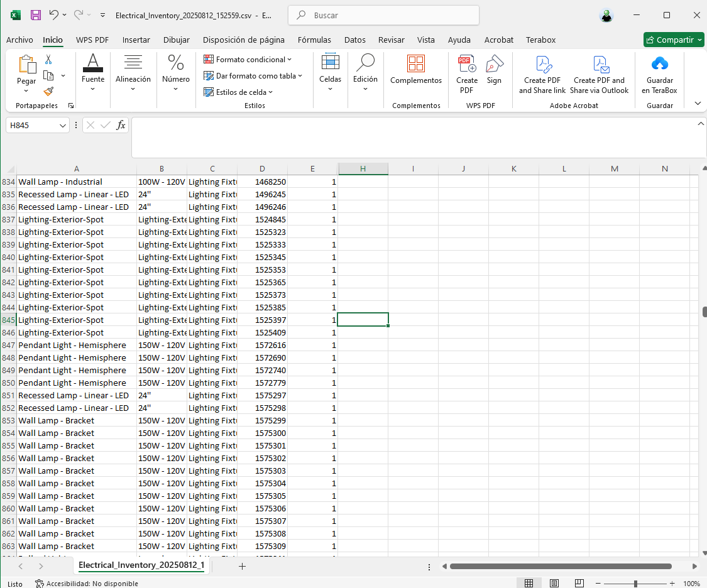Click the Format Painter brush icon

48,91
